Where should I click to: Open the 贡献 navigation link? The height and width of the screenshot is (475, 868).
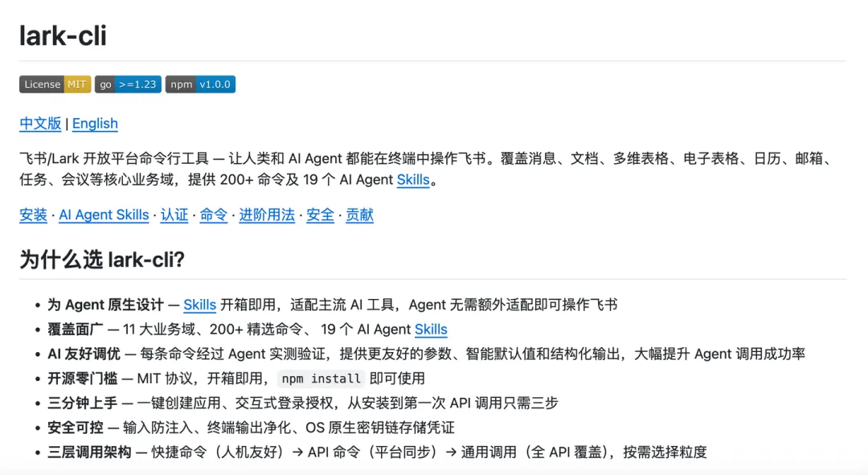pos(359,215)
